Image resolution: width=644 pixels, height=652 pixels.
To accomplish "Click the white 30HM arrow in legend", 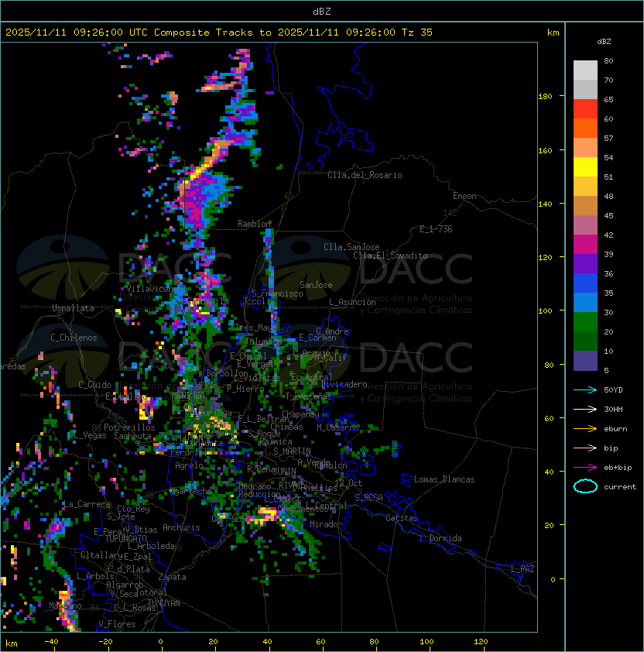I will tap(585, 409).
